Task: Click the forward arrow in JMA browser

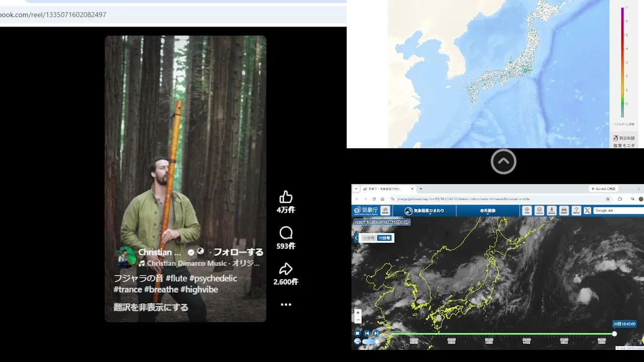Action: coord(365,199)
